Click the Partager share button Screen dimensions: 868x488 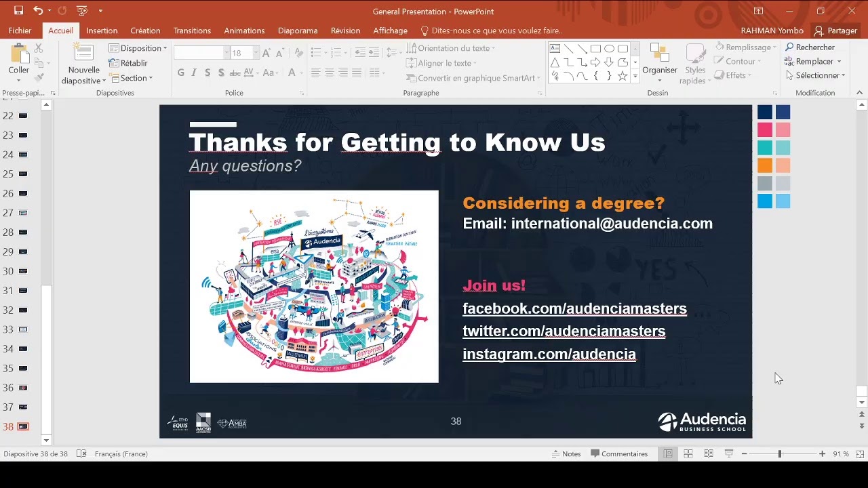(x=835, y=30)
